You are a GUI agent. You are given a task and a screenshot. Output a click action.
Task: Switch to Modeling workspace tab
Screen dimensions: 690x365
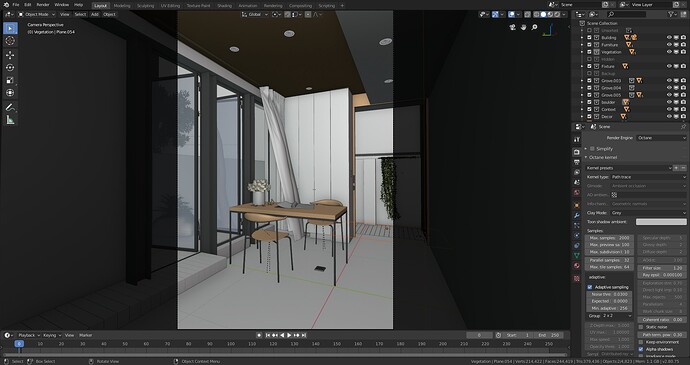click(122, 6)
